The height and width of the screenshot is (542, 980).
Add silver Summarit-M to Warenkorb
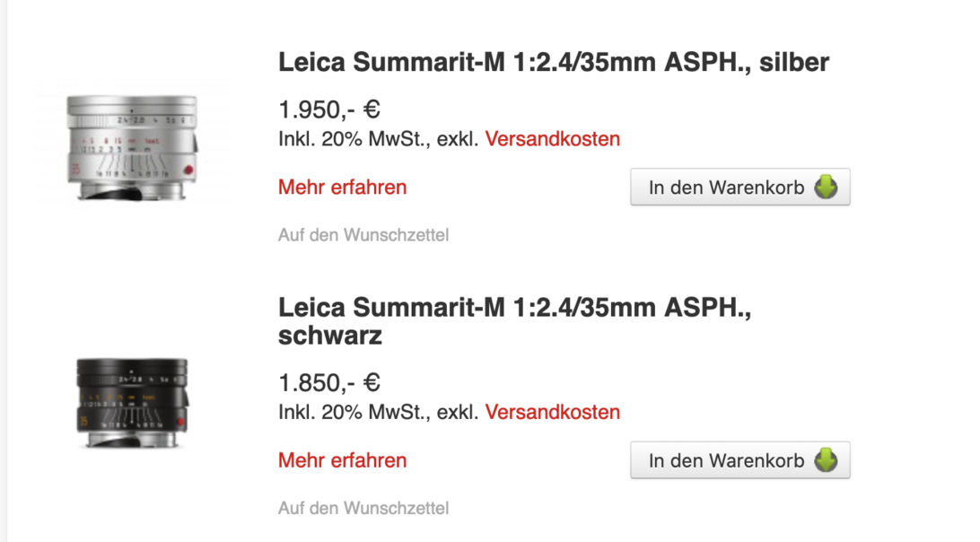739,188
